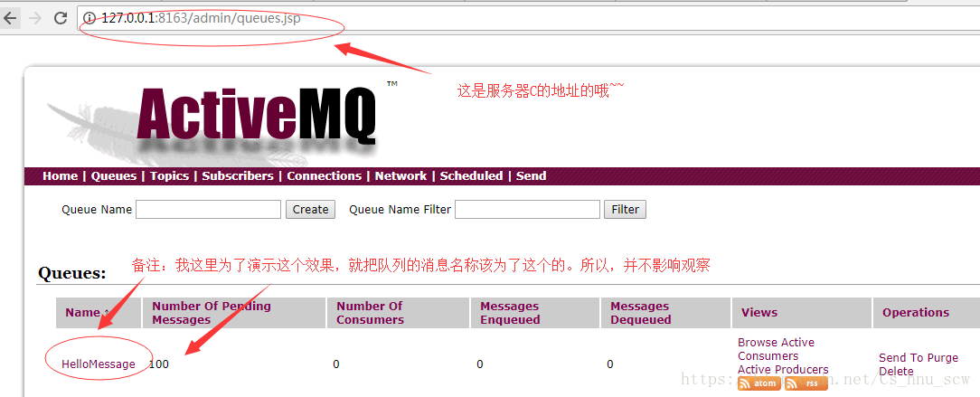The image size is (980, 397).
Task: Click the Filter button
Action: coord(625,210)
